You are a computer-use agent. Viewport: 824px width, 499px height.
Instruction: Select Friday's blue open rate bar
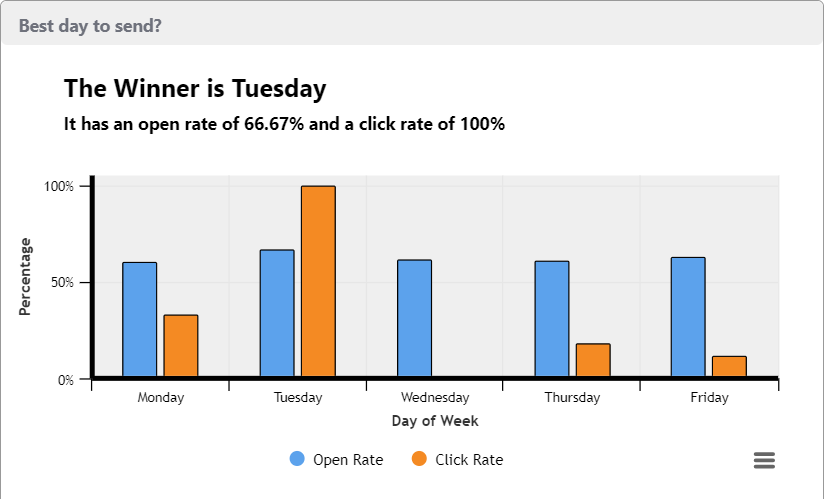click(688, 317)
